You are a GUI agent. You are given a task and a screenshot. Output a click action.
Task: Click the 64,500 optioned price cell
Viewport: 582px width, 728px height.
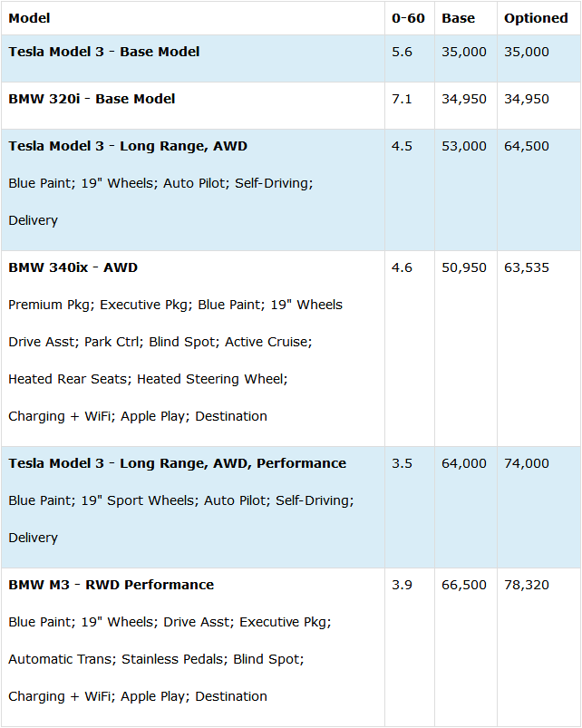[x=527, y=146]
